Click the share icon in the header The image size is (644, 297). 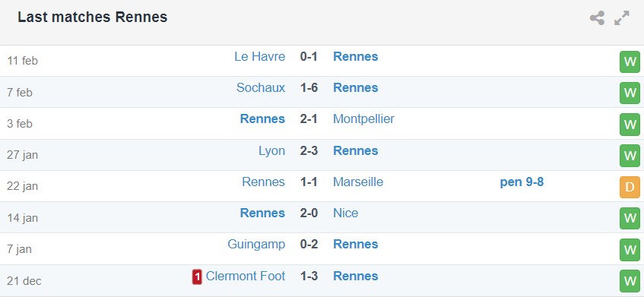click(x=597, y=18)
